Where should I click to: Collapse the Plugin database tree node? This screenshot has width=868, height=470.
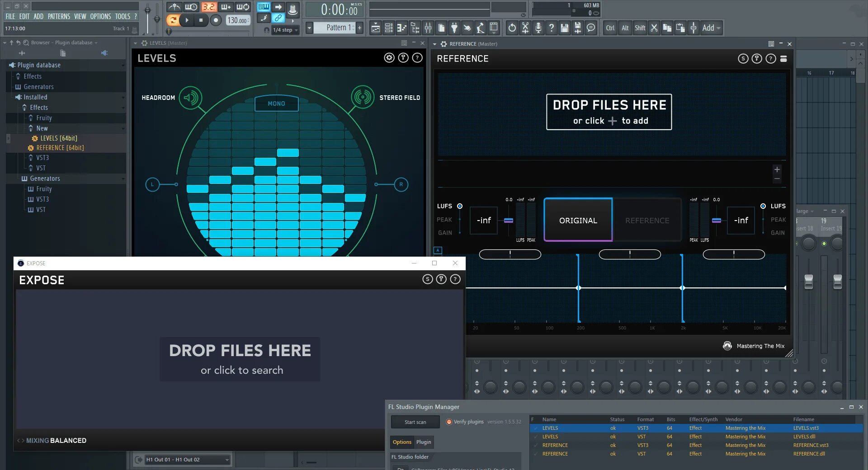click(x=123, y=66)
